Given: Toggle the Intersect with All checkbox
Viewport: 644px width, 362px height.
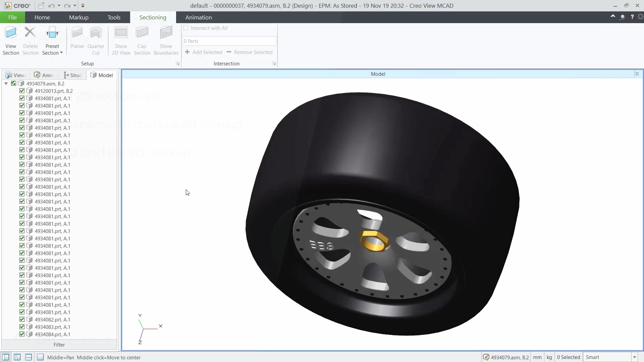Looking at the screenshot, I should pos(186,28).
